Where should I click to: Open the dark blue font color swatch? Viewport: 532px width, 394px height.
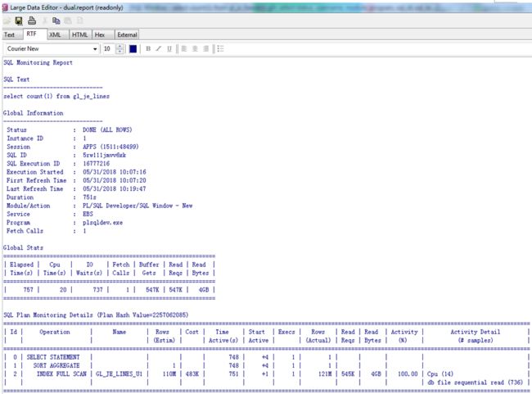click(x=133, y=49)
